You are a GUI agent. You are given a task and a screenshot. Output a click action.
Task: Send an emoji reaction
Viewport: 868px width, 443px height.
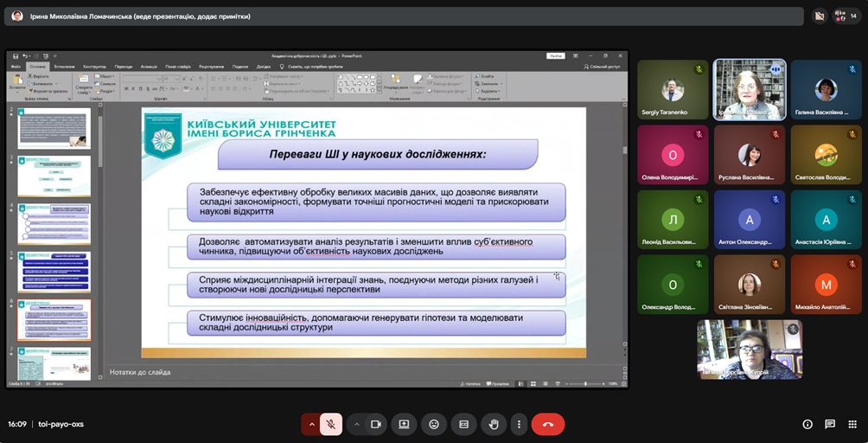point(434,424)
